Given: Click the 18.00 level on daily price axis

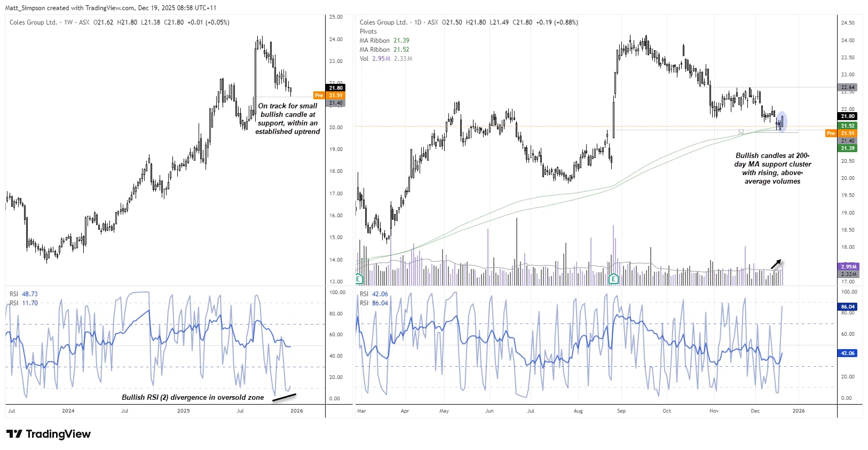Looking at the screenshot, I should coord(848,247).
